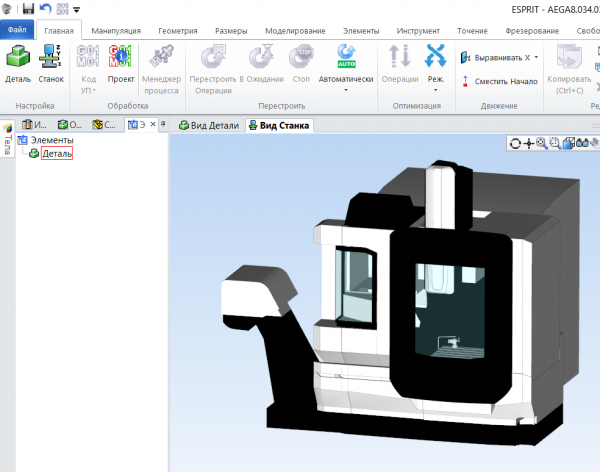Open the Размеры ribbon tab
Screen dimensions: 600x472
pyautogui.click(x=231, y=31)
